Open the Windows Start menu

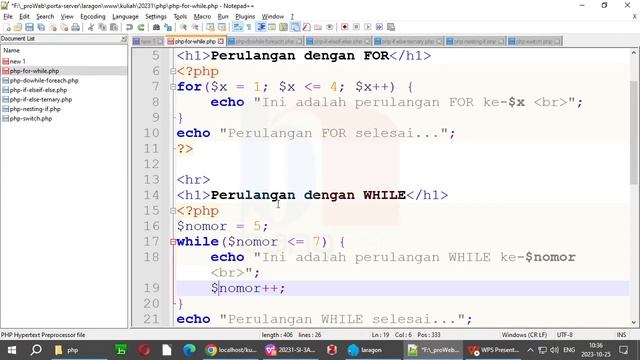pyautogui.click(x=11, y=350)
